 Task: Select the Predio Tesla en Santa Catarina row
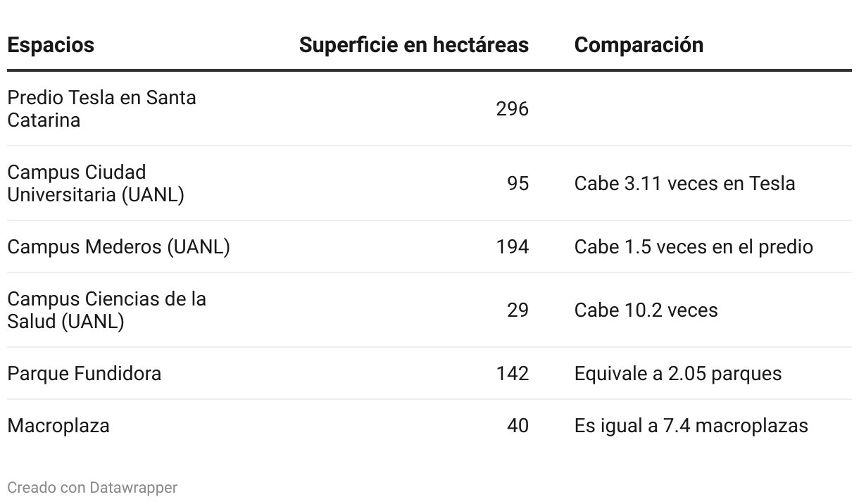point(429,108)
